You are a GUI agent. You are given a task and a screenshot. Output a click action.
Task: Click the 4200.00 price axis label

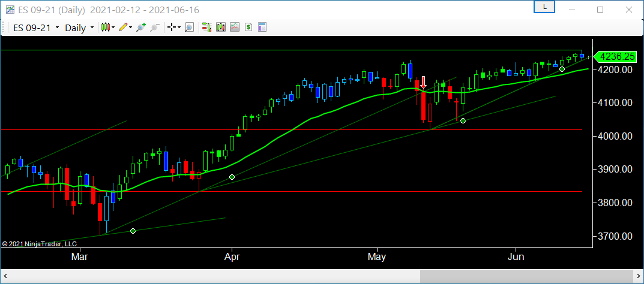[615, 70]
